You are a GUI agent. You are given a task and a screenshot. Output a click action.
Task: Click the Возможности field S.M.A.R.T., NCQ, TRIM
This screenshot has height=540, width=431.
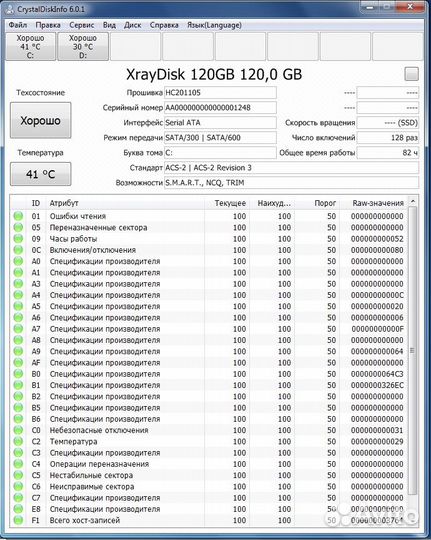(x=291, y=183)
